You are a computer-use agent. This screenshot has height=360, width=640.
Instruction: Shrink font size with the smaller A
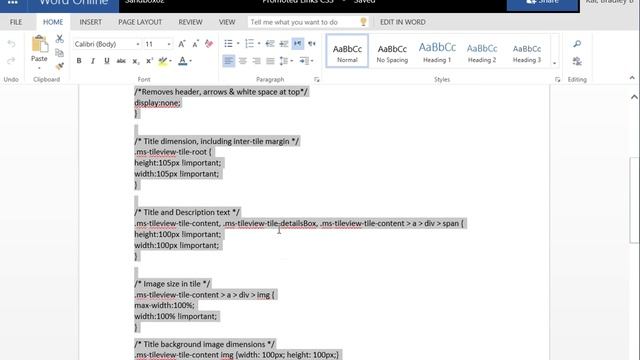[196, 44]
